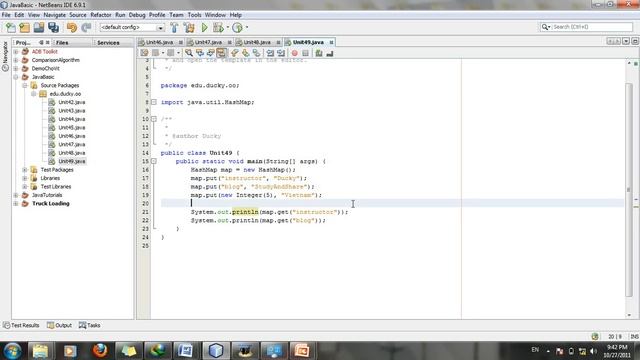The height and width of the screenshot is (360, 640).
Task: Switch to the Unit47.java tab
Action: (x=209, y=42)
